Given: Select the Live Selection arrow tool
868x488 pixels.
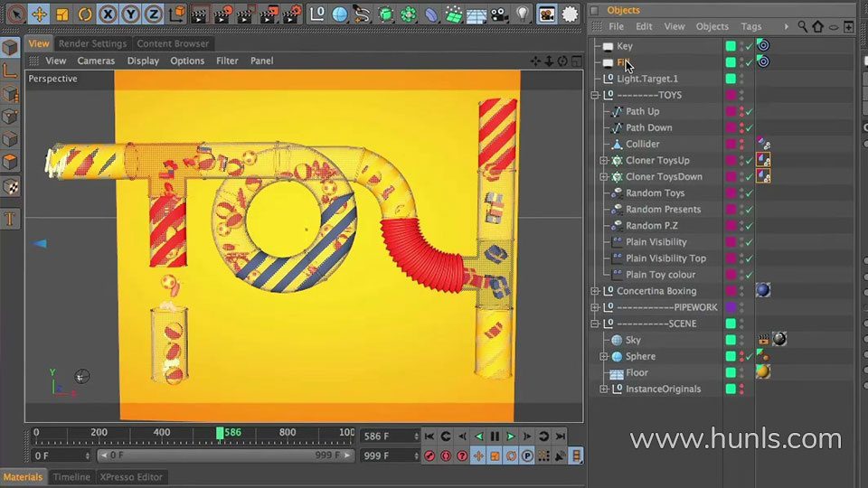Looking at the screenshot, I should pos(16,14).
